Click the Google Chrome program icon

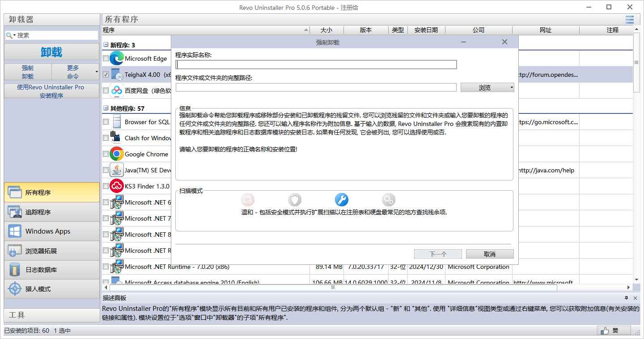(117, 154)
